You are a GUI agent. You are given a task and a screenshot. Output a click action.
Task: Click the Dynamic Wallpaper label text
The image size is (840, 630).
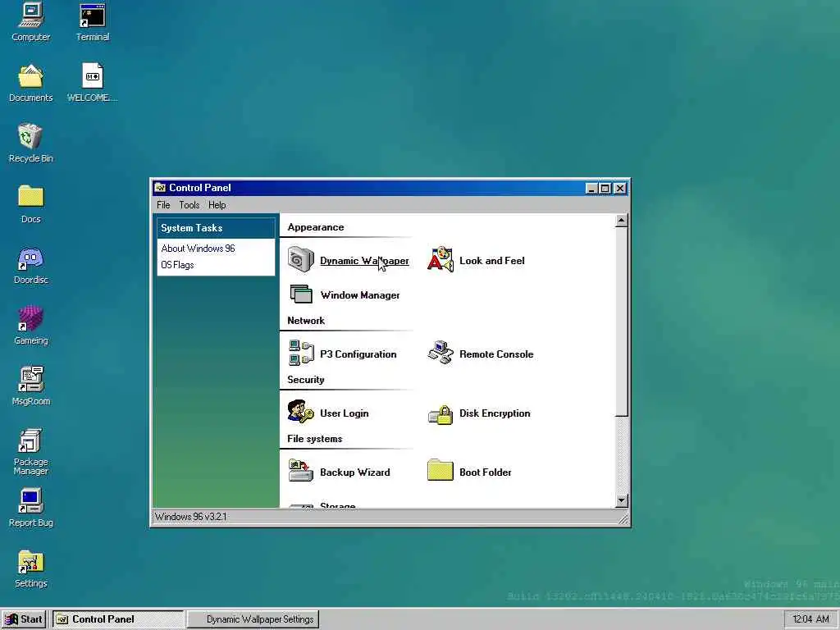point(364,261)
